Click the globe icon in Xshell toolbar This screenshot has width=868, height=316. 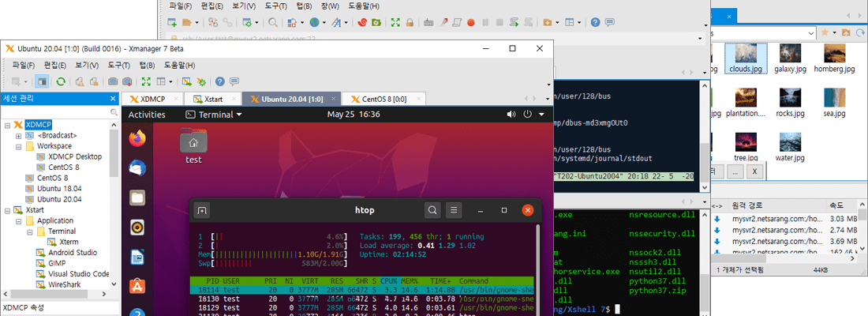(314, 23)
